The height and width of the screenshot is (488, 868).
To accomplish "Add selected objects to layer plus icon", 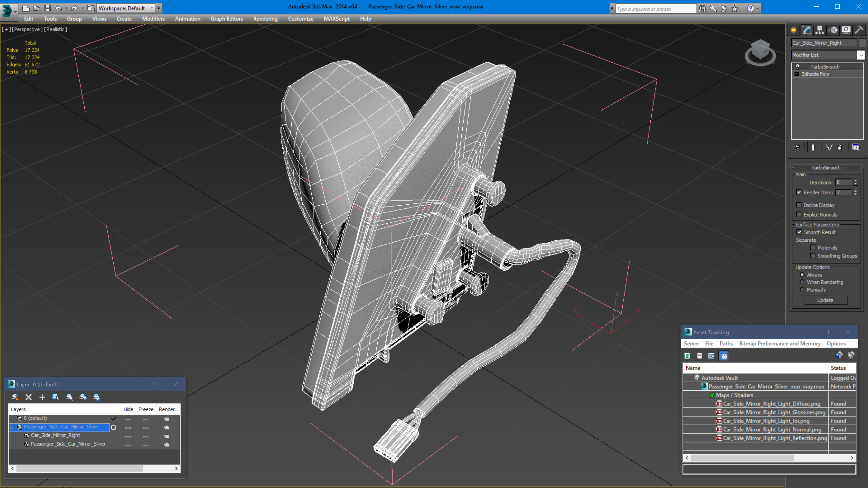I will coord(42,397).
